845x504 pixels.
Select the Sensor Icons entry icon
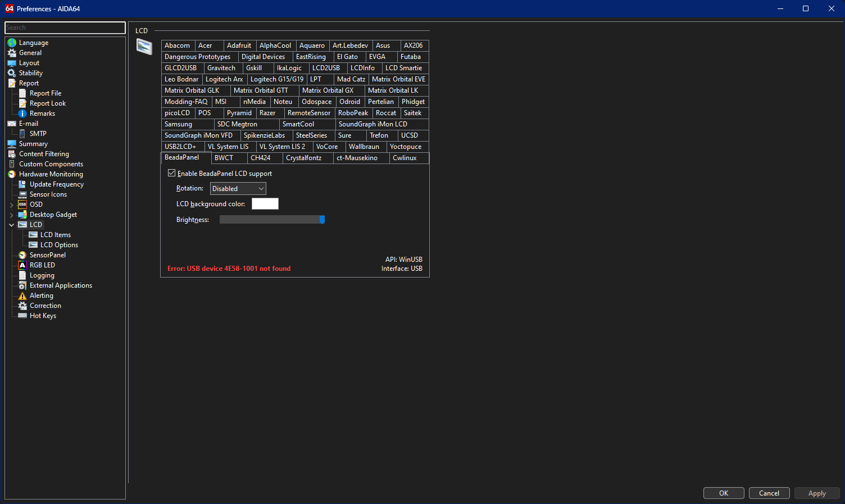pyautogui.click(x=23, y=194)
